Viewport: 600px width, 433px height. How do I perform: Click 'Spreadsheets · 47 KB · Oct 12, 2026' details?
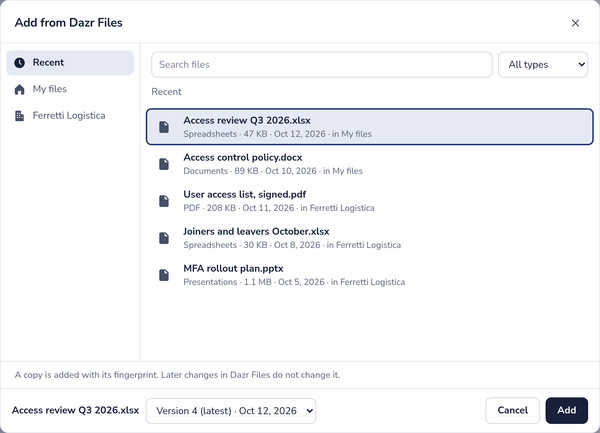click(254, 134)
